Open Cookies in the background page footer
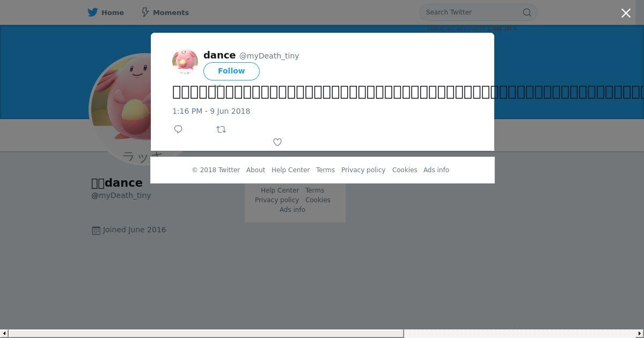Image resolution: width=644 pixels, height=338 pixels. [x=318, y=200]
